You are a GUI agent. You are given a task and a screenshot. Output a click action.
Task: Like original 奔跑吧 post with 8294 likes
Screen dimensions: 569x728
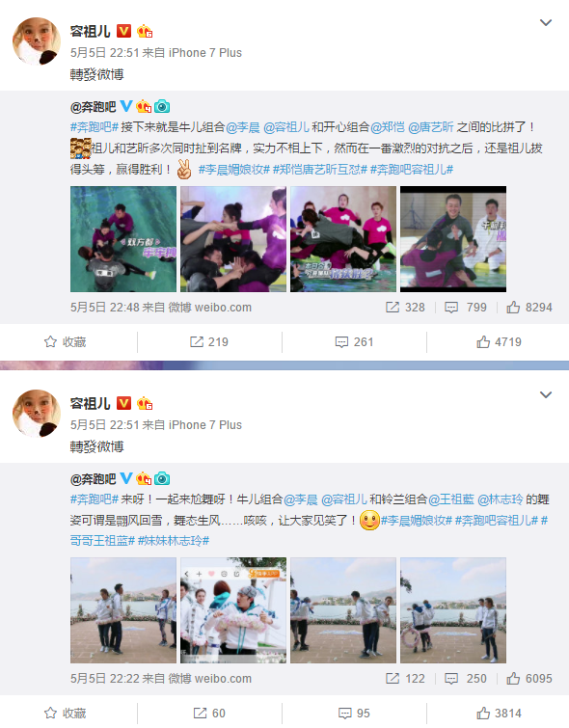click(x=529, y=308)
